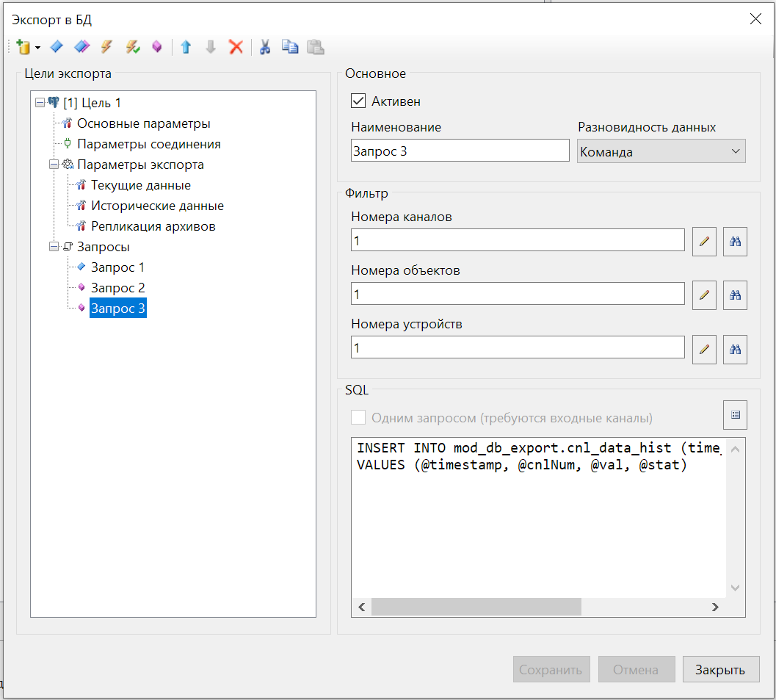Select Запрос 2 in the tree
The width and height of the screenshot is (776, 700).
117,288
